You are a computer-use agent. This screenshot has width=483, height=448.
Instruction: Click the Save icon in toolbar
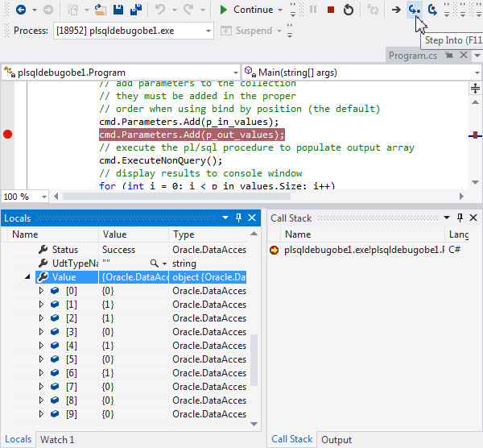(118, 10)
